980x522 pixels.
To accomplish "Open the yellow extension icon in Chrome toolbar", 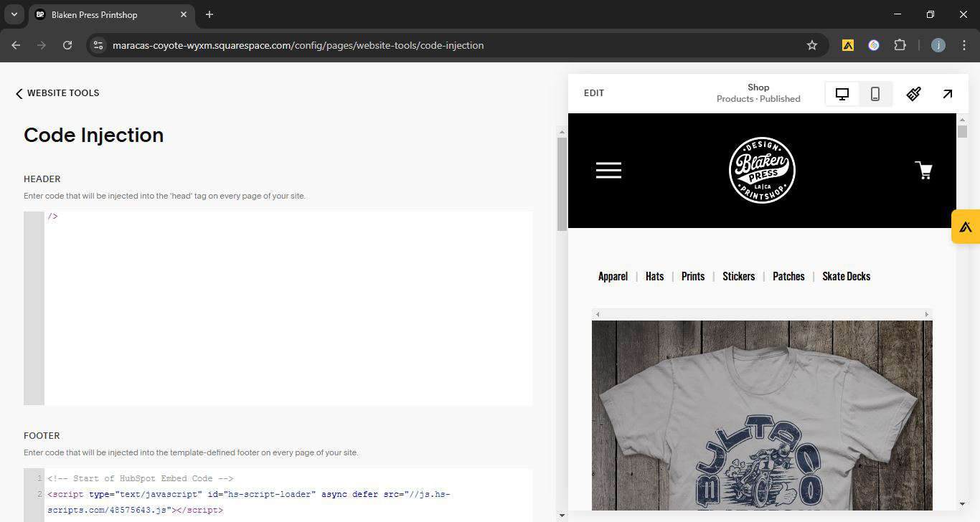I will click(x=848, y=45).
